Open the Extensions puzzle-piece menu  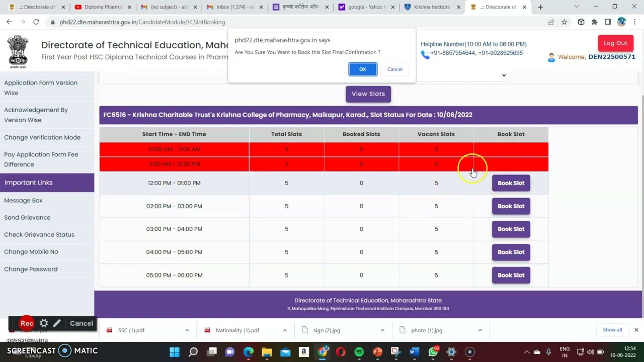pos(594,22)
